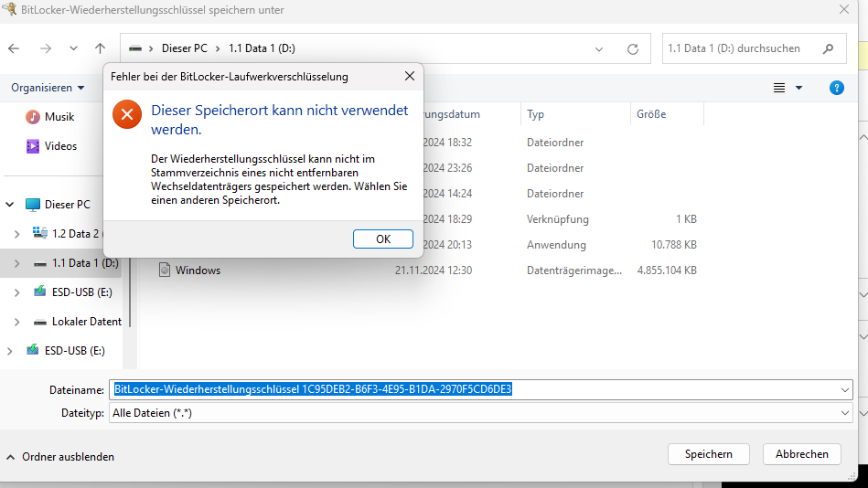Expand nested ESD-USB (E:) under Dieser PC

pyautogui.click(x=17, y=292)
